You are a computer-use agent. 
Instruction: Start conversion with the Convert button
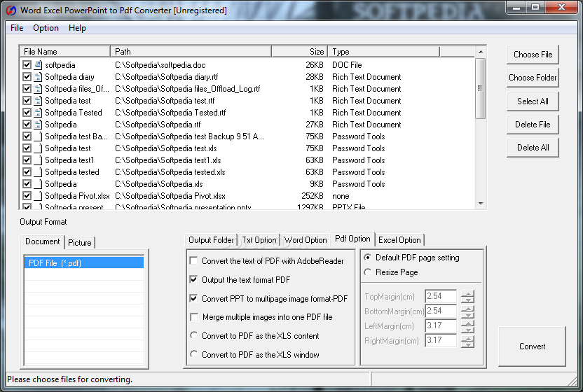[x=532, y=346]
